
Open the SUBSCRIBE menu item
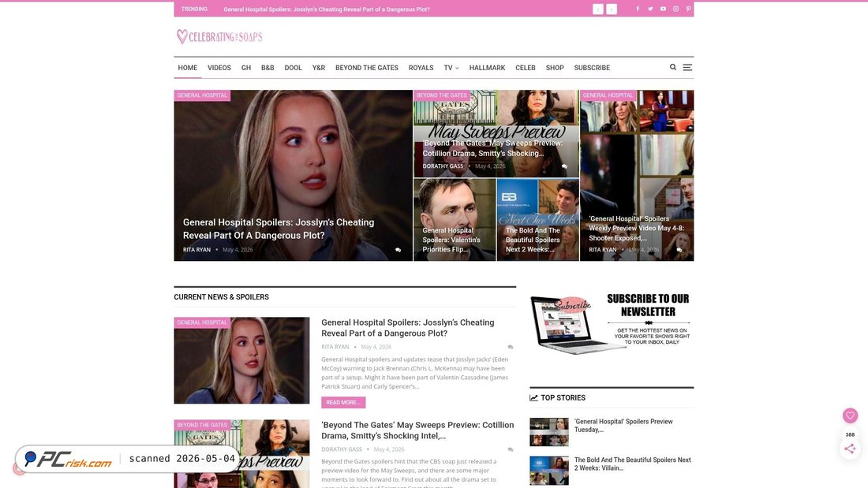click(x=592, y=68)
